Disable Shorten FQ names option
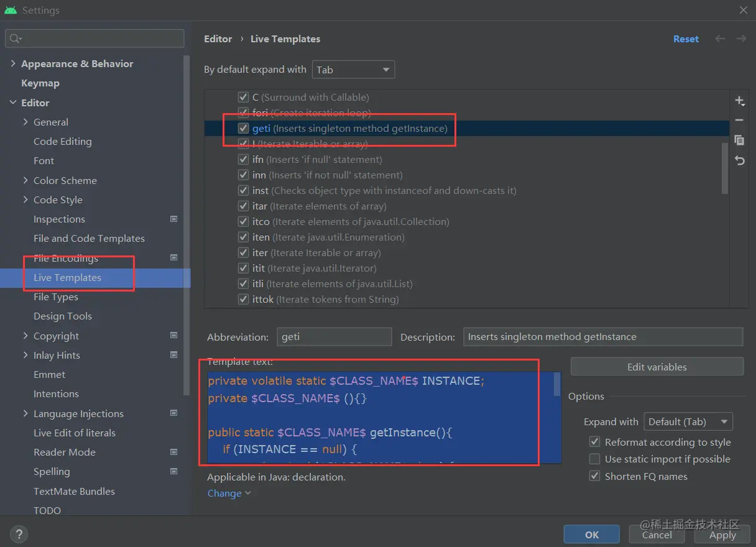The image size is (756, 547). tap(595, 476)
